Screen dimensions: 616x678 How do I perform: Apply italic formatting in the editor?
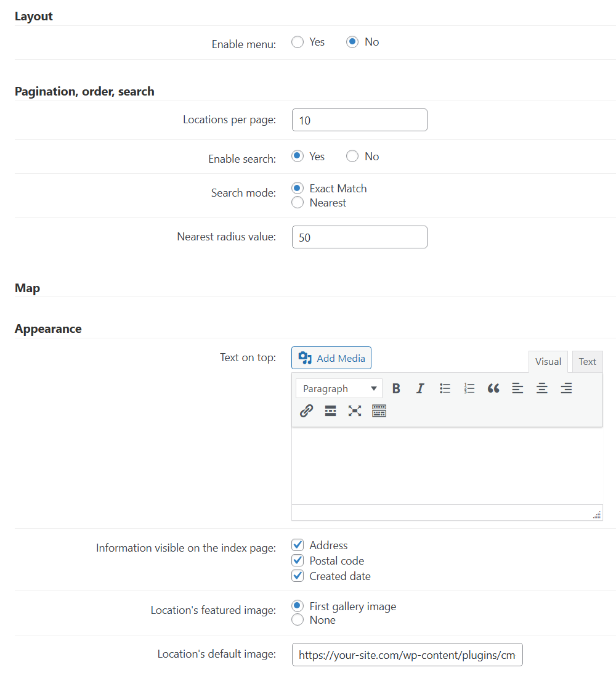tap(420, 388)
